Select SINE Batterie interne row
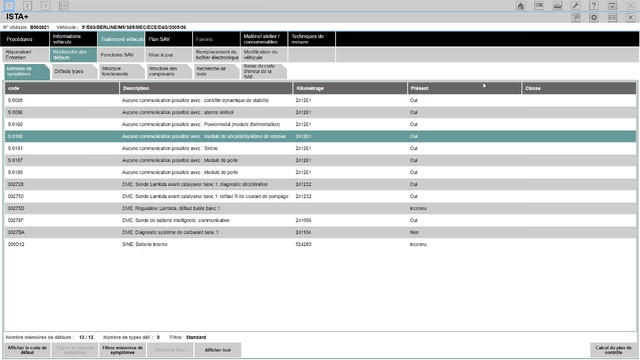640x360 pixels. 320,244
